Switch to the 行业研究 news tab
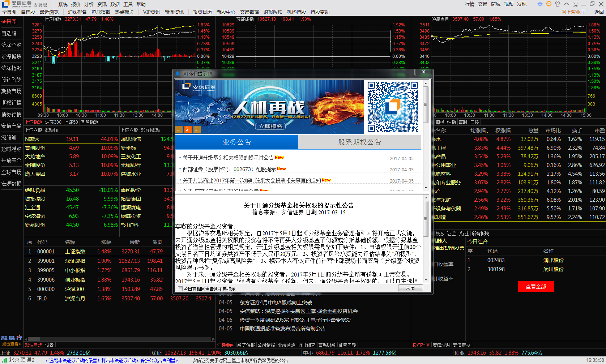Image resolution: width=606 pixels, height=364 pixels. point(307,345)
